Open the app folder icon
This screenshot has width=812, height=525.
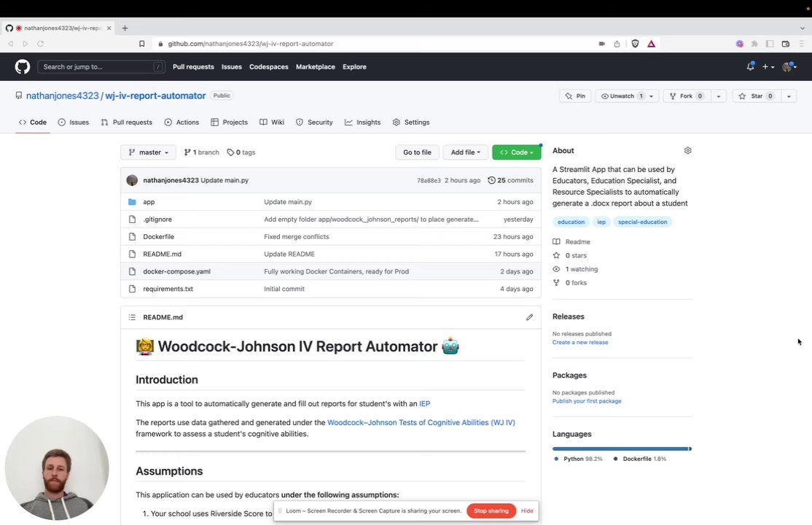point(132,202)
